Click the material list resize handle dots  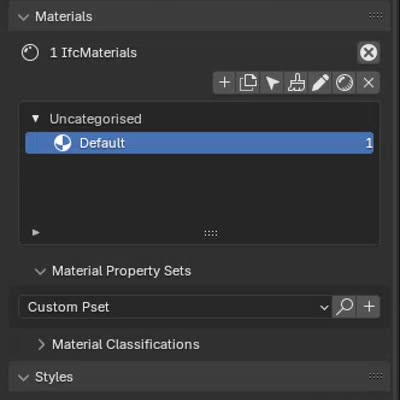(x=211, y=233)
